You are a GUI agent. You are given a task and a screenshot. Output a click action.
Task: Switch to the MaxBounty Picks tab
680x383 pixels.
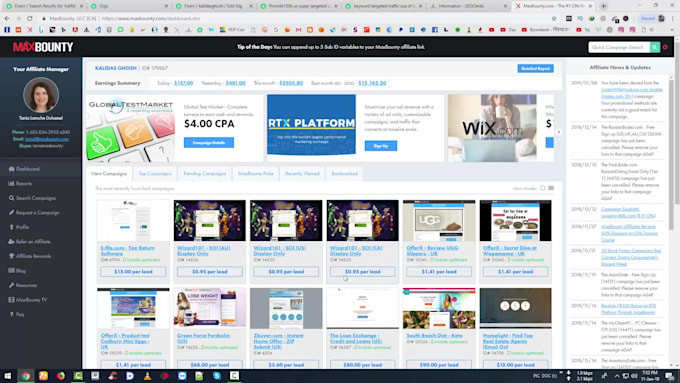(255, 173)
